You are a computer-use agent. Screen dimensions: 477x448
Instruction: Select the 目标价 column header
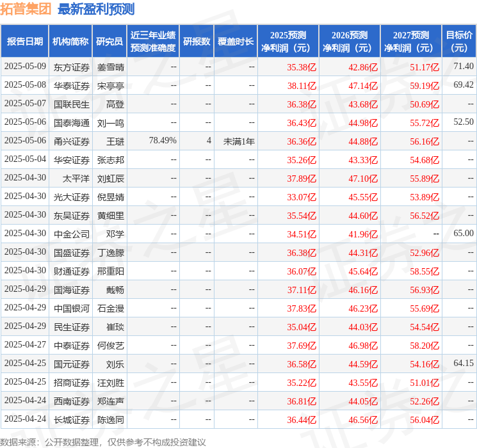click(x=459, y=42)
